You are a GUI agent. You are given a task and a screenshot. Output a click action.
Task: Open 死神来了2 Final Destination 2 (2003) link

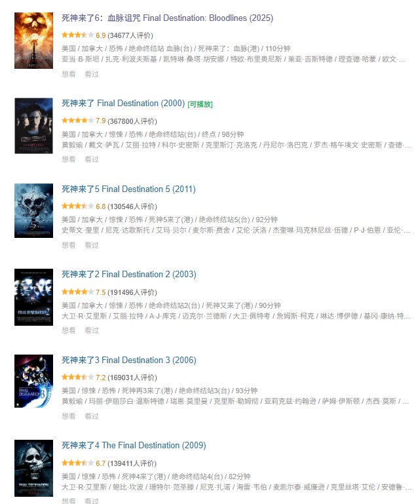point(129,274)
